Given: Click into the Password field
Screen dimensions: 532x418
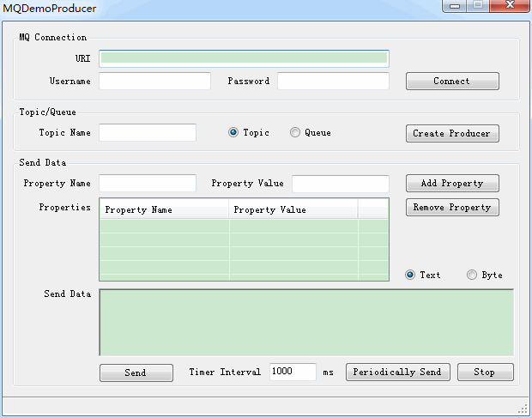Looking at the screenshot, I should (333, 82).
